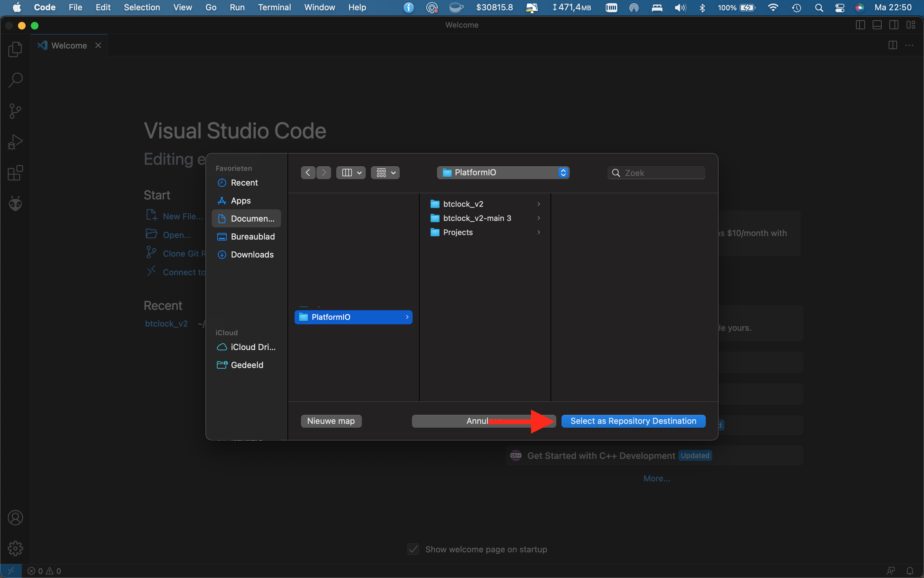924x578 pixels.
Task: Open the Search view in activity bar
Action: click(15, 80)
